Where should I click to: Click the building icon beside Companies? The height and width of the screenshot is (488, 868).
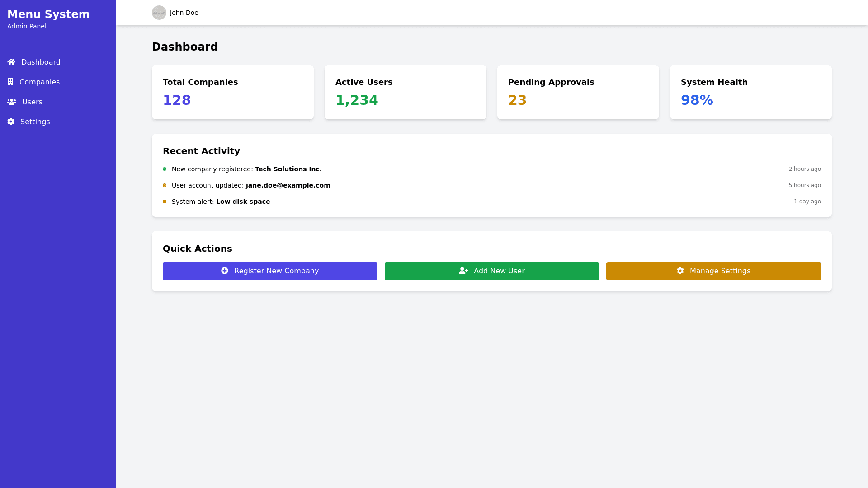[10, 82]
